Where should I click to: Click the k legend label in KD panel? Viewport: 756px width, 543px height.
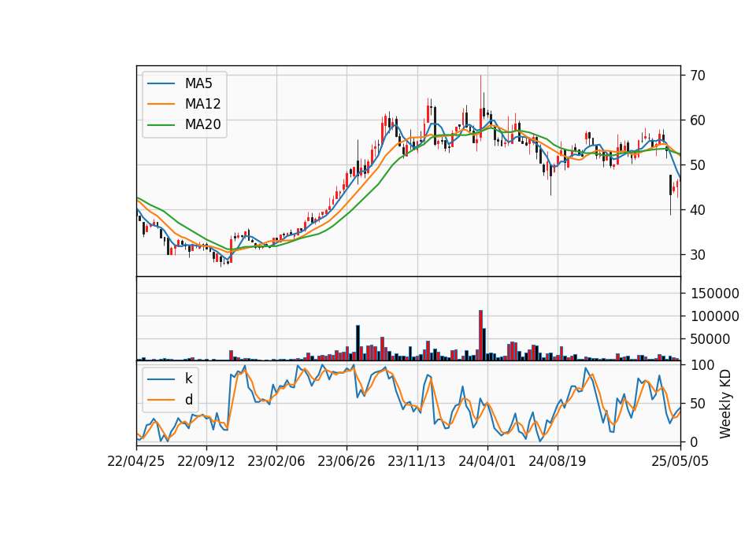(188, 379)
